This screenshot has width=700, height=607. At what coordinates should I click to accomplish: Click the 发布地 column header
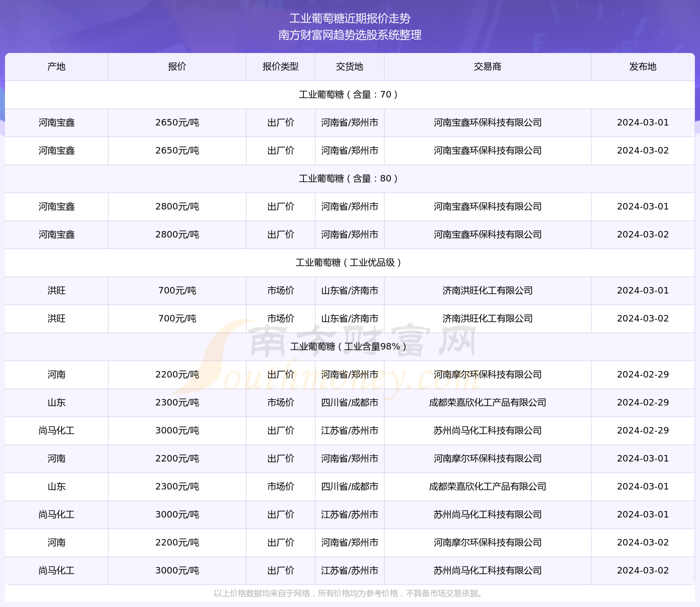click(x=643, y=66)
